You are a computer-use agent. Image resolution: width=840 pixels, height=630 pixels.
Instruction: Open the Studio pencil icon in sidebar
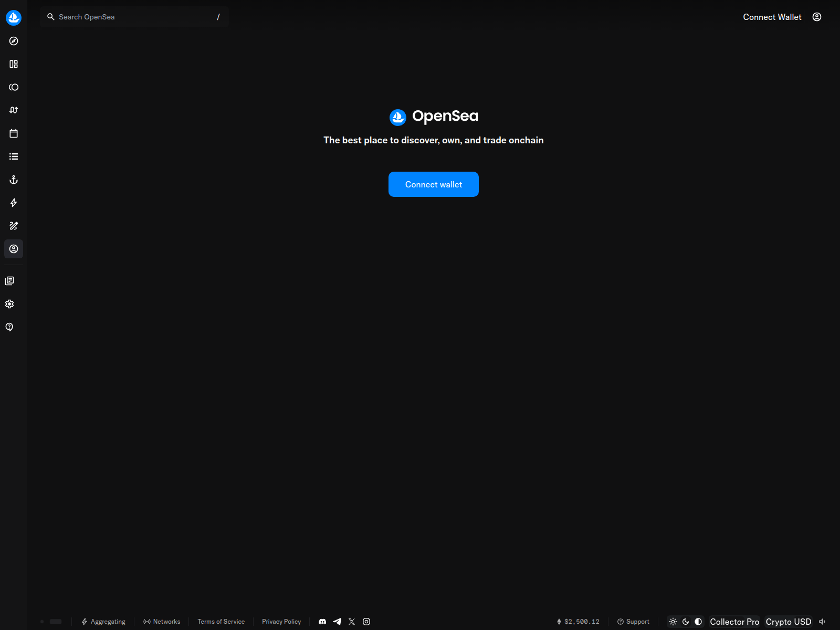(x=14, y=226)
